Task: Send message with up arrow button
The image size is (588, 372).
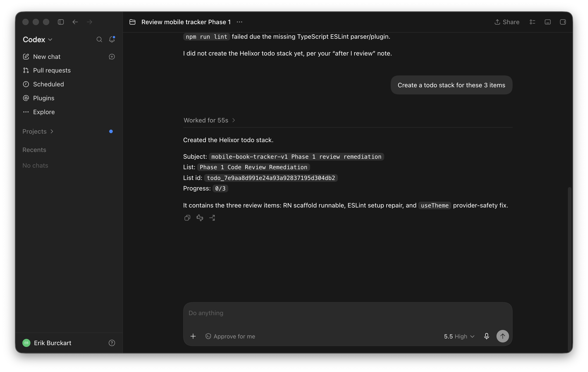Action: pos(503,336)
